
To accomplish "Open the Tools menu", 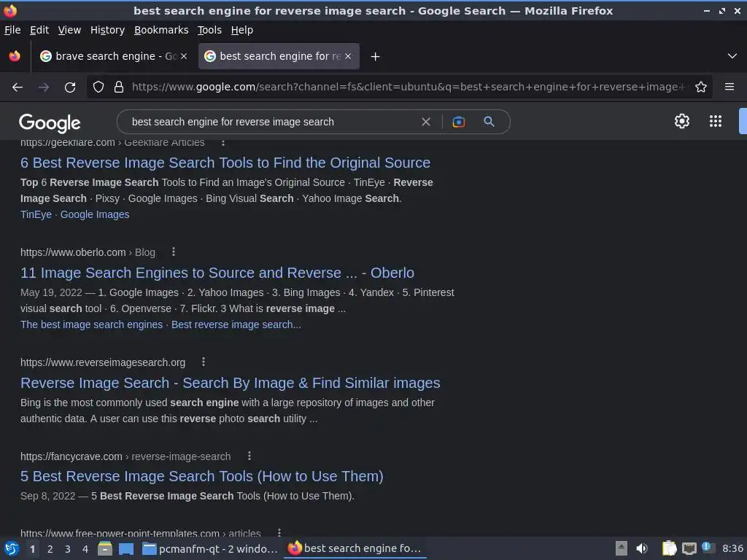I will 209,30.
